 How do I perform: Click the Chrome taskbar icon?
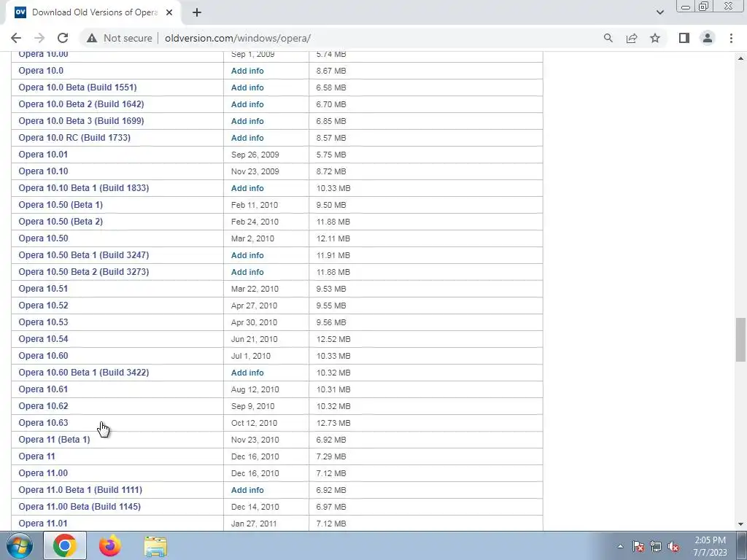click(x=65, y=545)
